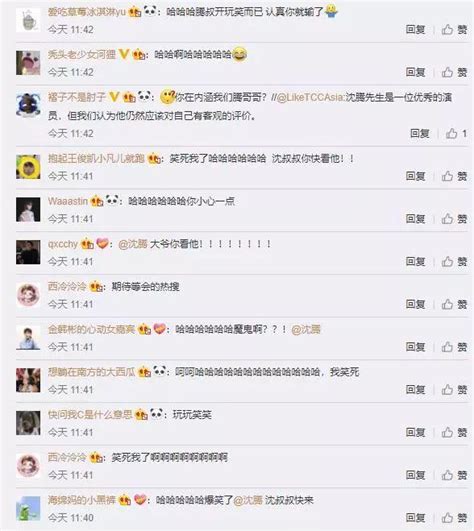Like the comment showing 1 like
This screenshot has width=474, height=531.
click(x=456, y=133)
